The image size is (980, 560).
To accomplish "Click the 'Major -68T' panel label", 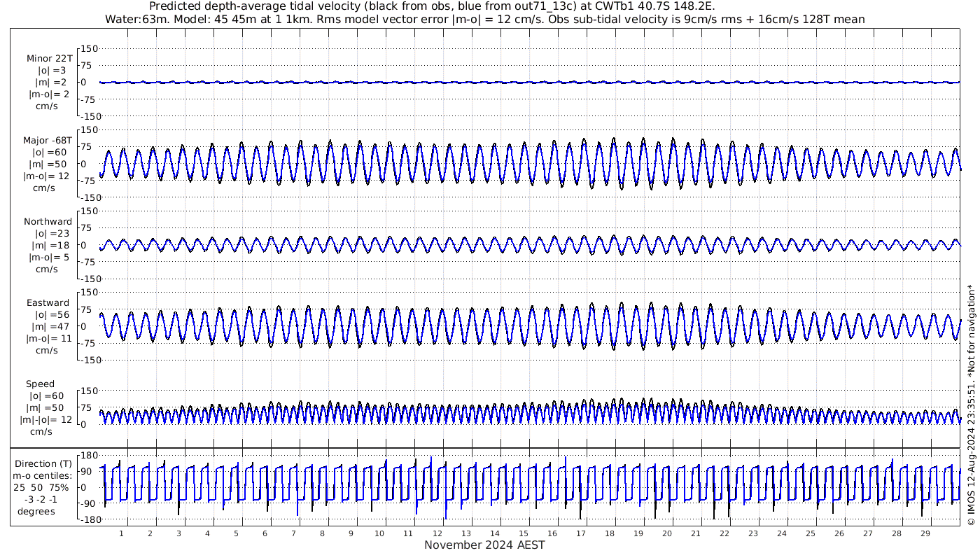I will pyautogui.click(x=48, y=141).
